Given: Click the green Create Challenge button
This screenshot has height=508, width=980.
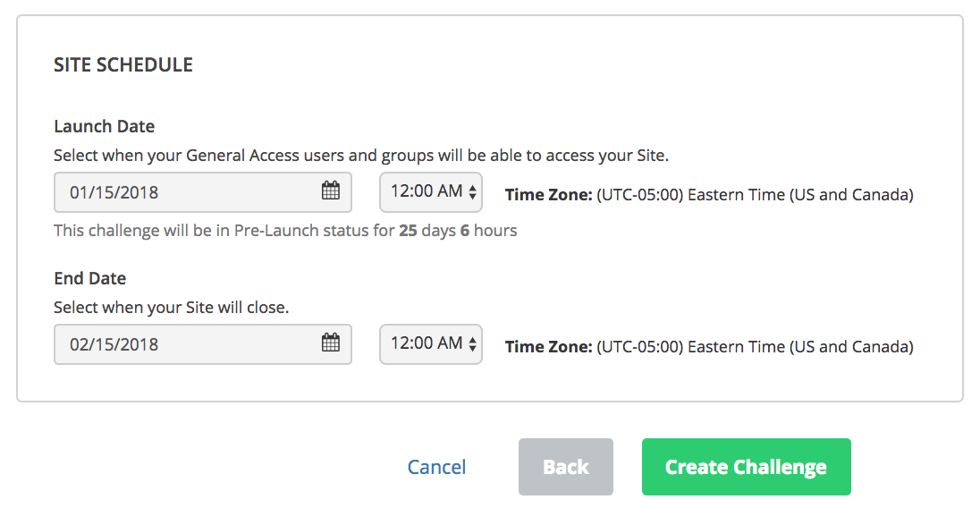Looking at the screenshot, I should tap(747, 467).
